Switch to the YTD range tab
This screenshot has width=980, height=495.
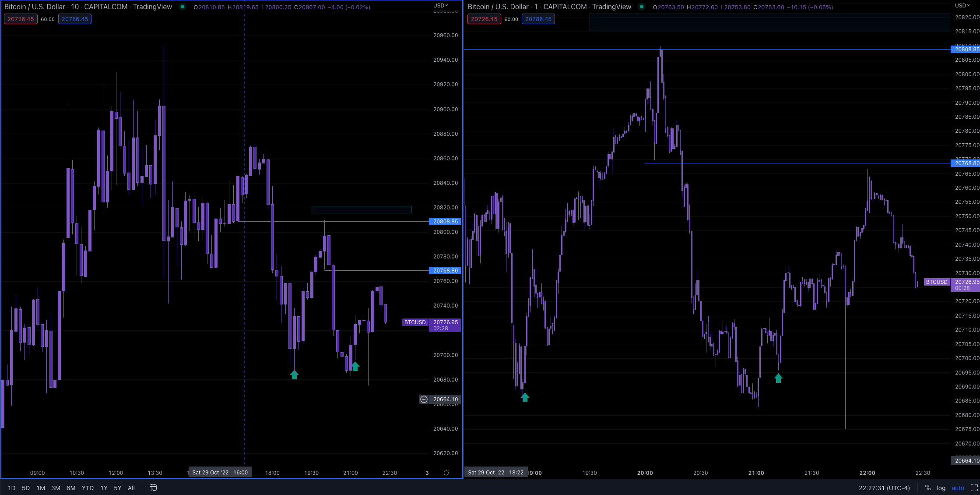point(88,488)
